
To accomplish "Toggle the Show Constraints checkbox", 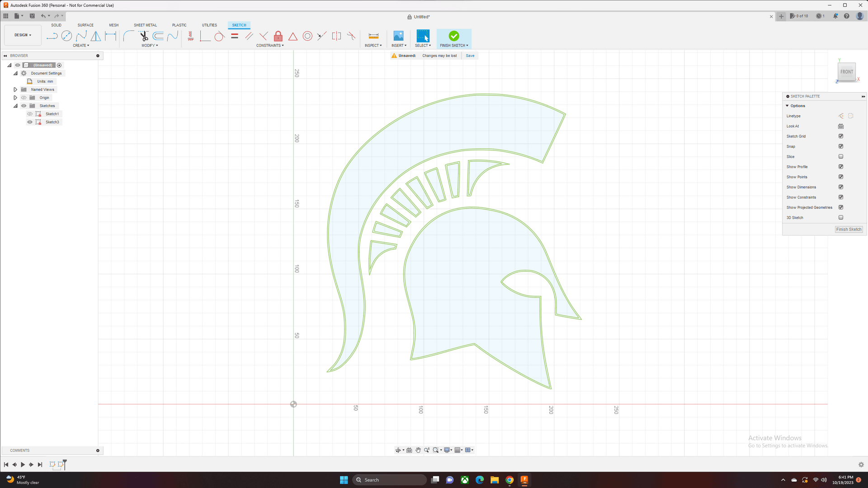I will 841,197.
